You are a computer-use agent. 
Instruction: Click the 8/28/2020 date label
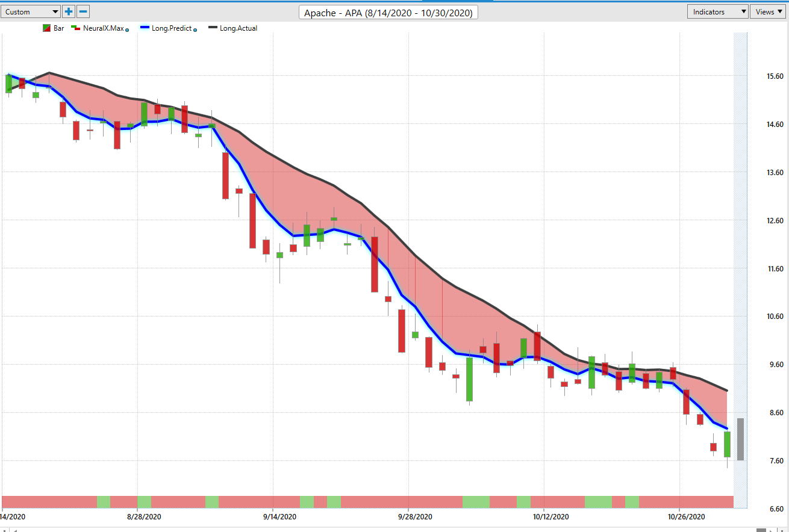click(x=145, y=517)
